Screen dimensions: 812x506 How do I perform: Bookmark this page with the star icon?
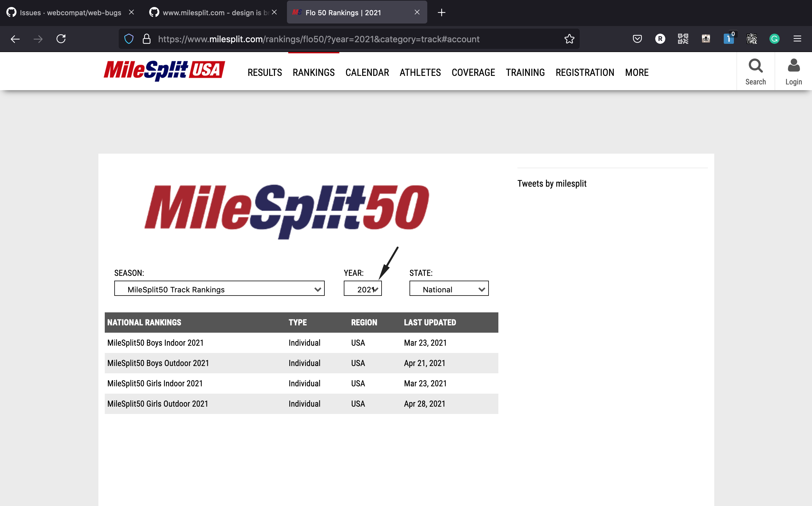pyautogui.click(x=569, y=39)
